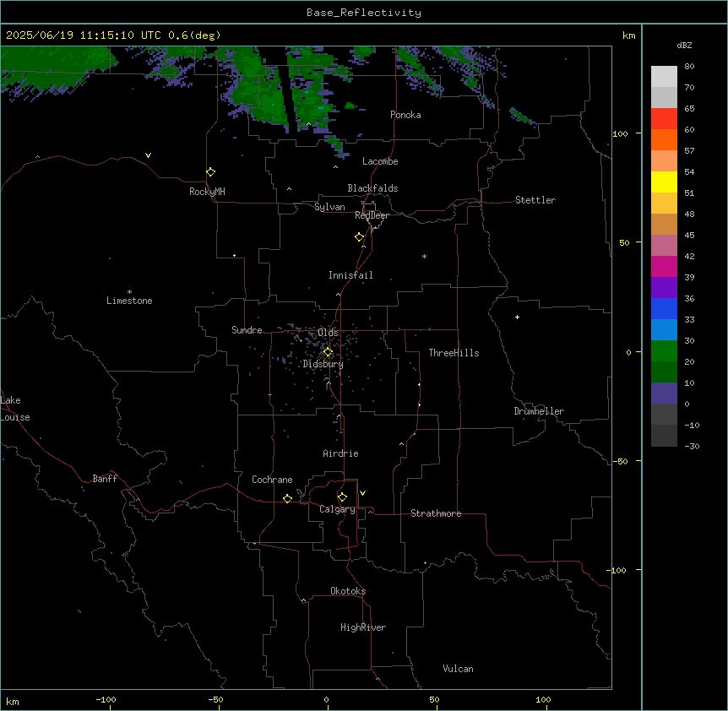728x711 pixels.
Task: Click the -50 tick on the right axis
Action: pyautogui.click(x=620, y=461)
